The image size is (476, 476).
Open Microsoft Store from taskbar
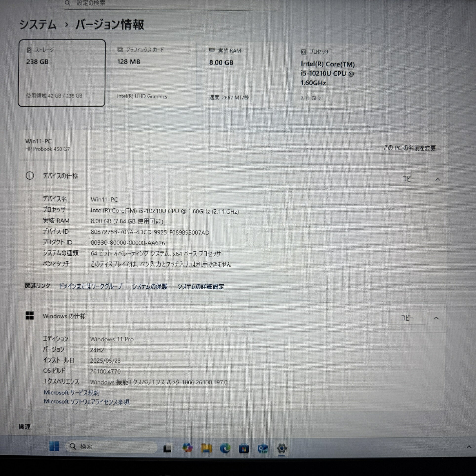point(244,448)
